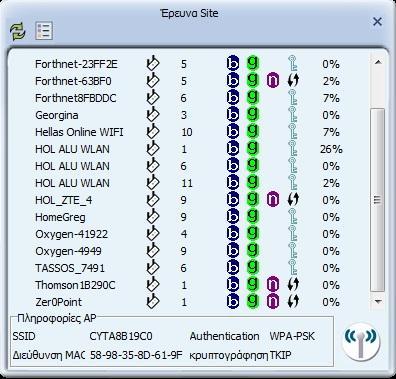
Task: Click the 26% signal strength value
Action: click(x=331, y=149)
